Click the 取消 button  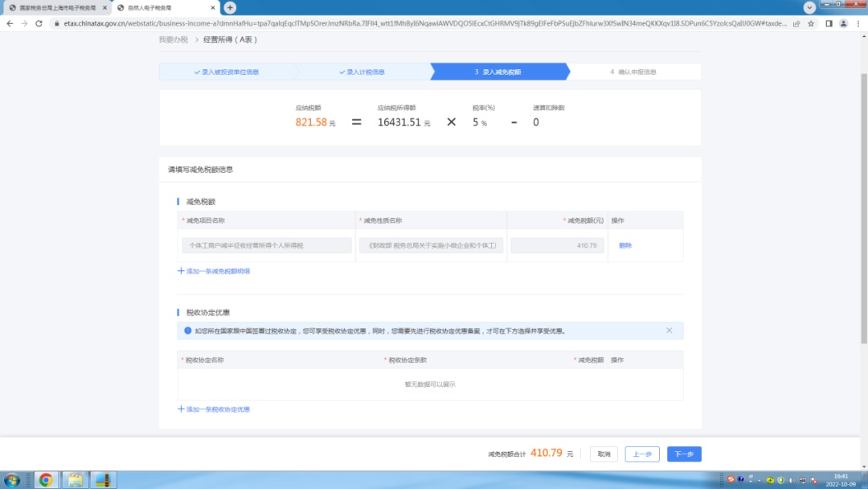604,454
